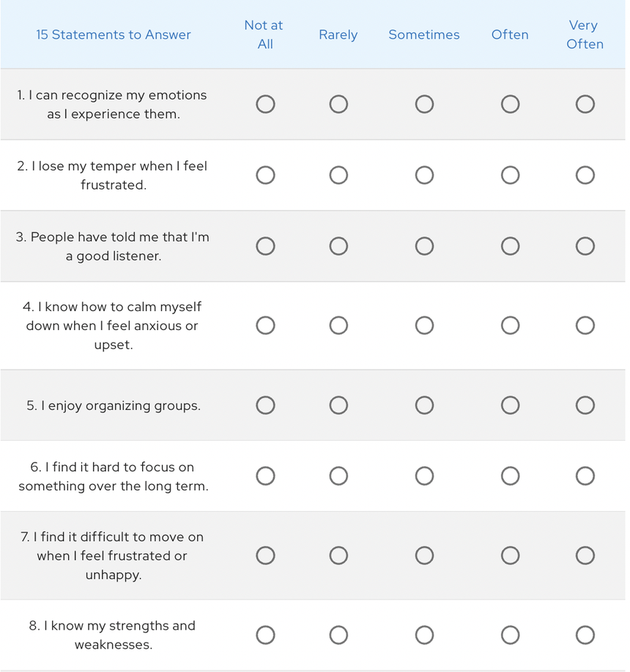Viewport: 630px width, 672px height.
Task: Pick 'Sometimes' for knowing strengths and weaknesses
Action: [x=424, y=635]
